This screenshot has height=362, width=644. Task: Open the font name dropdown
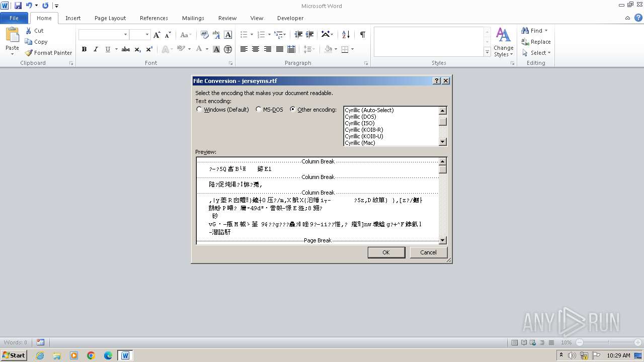(x=125, y=35)
